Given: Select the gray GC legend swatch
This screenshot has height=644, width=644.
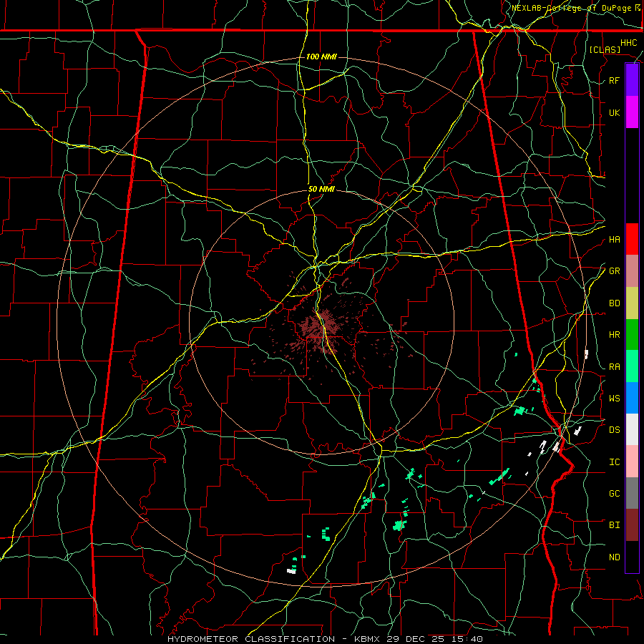Looking at the screenshot, I should click(632, 493).
